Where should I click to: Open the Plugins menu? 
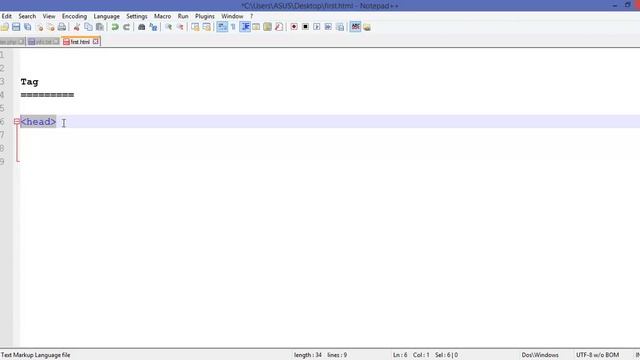(205, 16)
